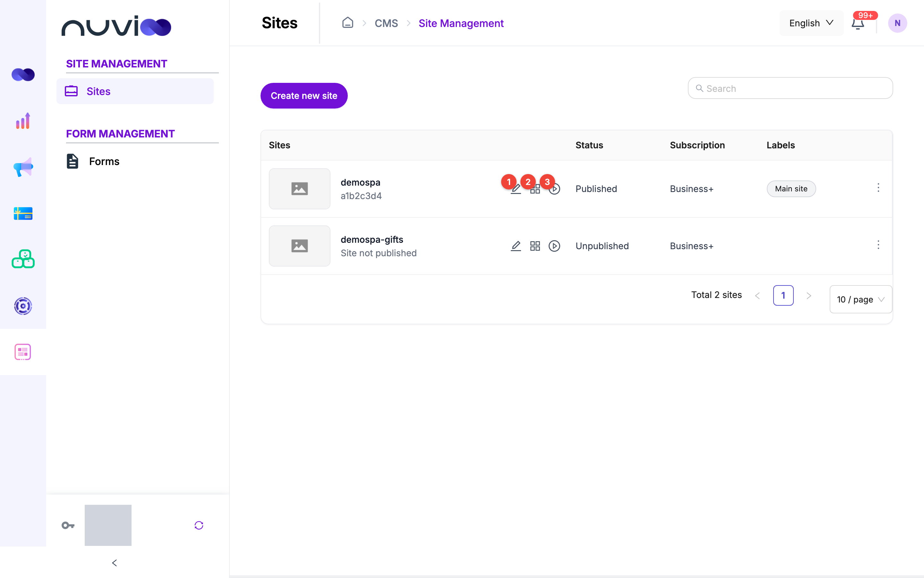Click the edit pencil icon for demospa-gifts
Viewport: 924px width, 578px height.
516,246
